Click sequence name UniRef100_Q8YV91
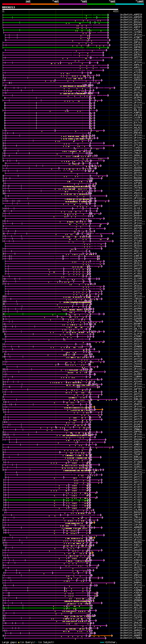This screenshot has height=644, width=146. pyautogui.click(x=131, y=173)
